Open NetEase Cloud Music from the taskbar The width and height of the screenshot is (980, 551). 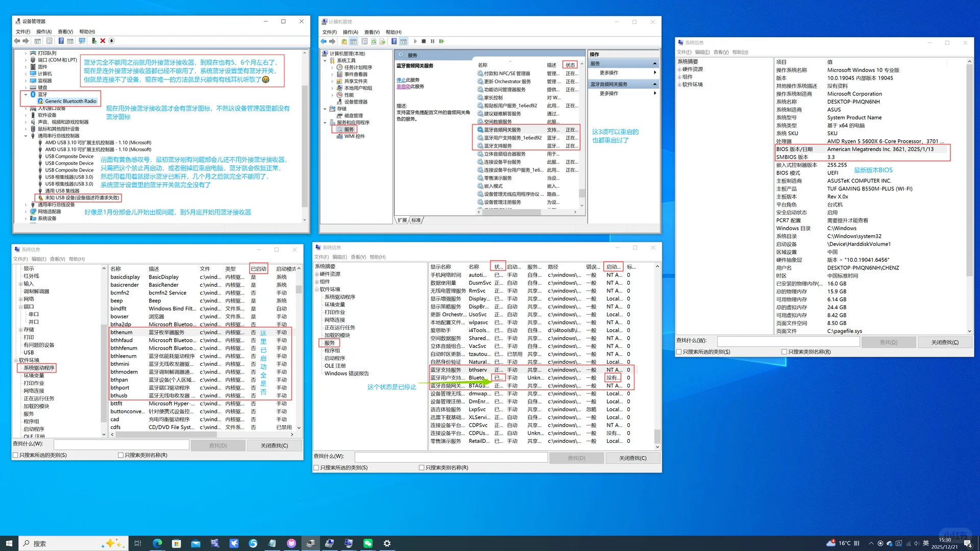291,543
